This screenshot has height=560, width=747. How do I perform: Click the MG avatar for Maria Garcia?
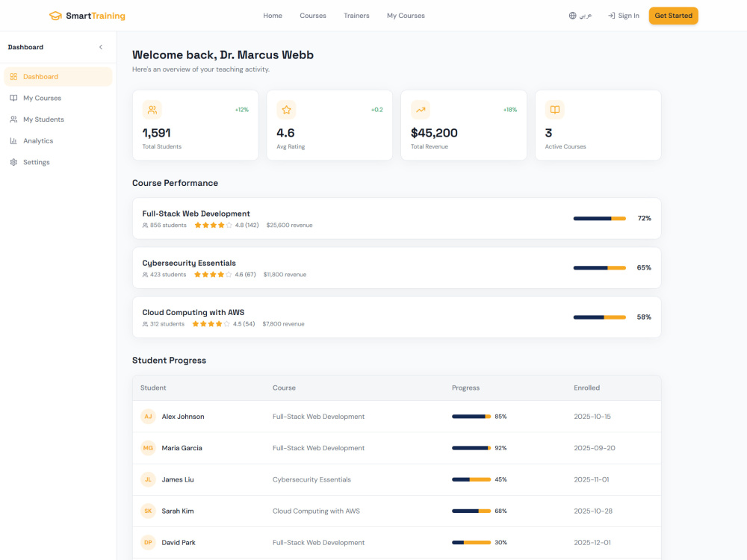[148, 448]
